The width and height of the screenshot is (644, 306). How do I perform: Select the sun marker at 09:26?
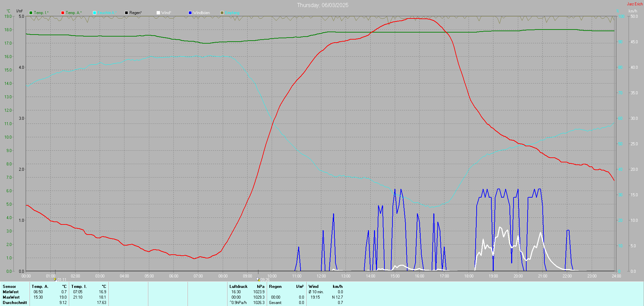pyautogui.click(x=258, y=279)
